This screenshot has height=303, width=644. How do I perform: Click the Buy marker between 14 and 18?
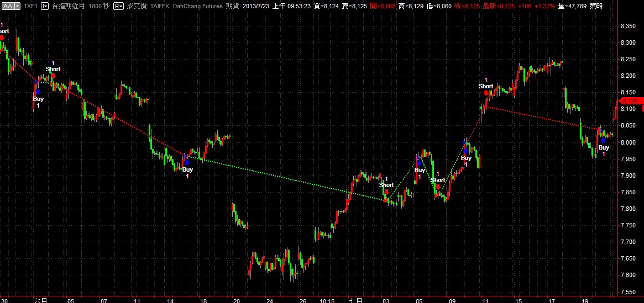click(x=187, y=162)
